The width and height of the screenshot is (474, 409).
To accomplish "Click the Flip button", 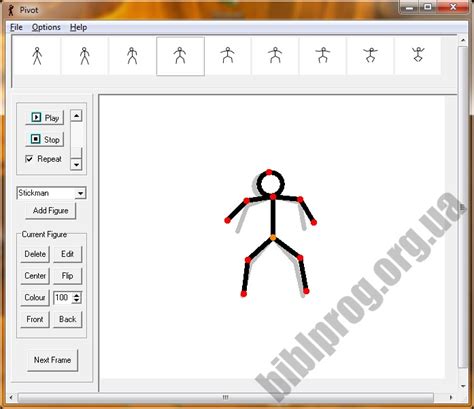I will [67, 276].
